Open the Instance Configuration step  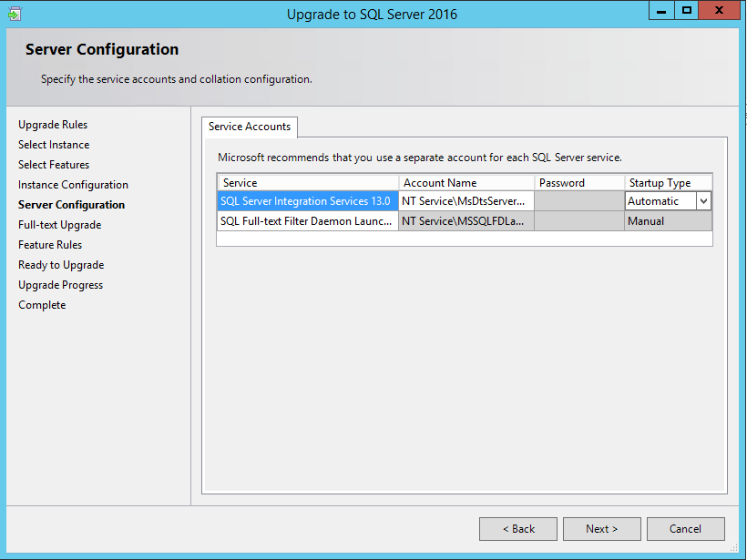(x=73, y=184)
